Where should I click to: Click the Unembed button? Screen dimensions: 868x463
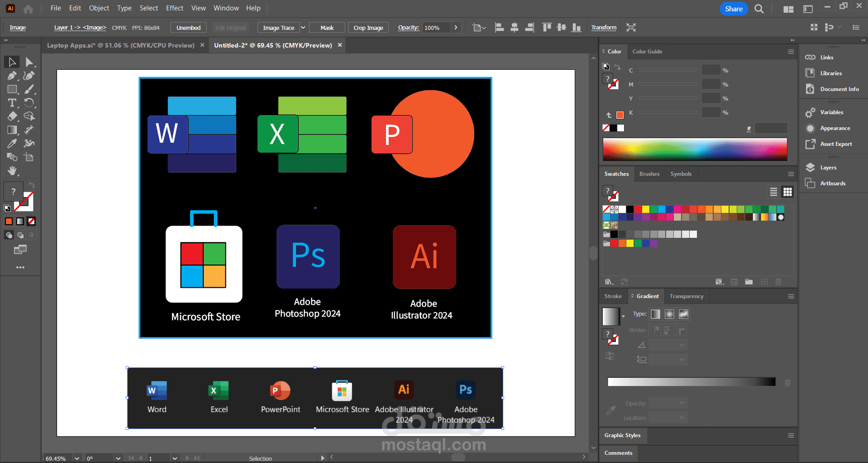point(188,28)
